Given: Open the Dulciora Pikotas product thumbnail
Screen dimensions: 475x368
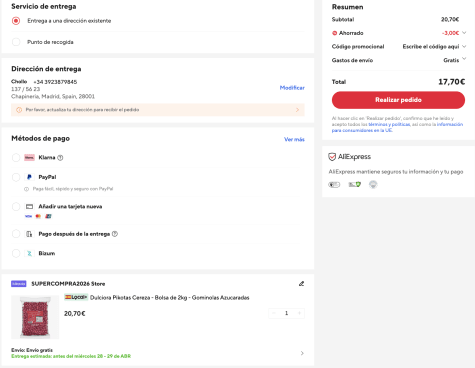Looking at the screenshot, I should (35, 317).
